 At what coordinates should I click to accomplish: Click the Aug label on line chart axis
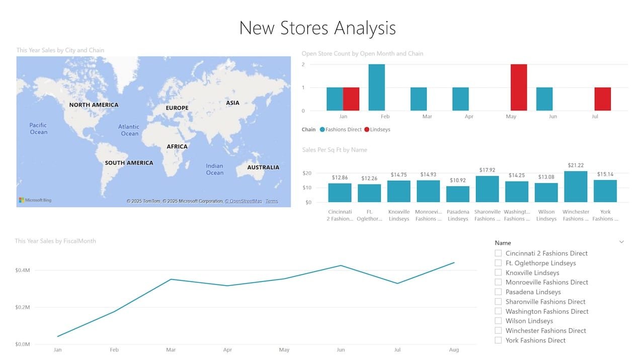(454, 350)
